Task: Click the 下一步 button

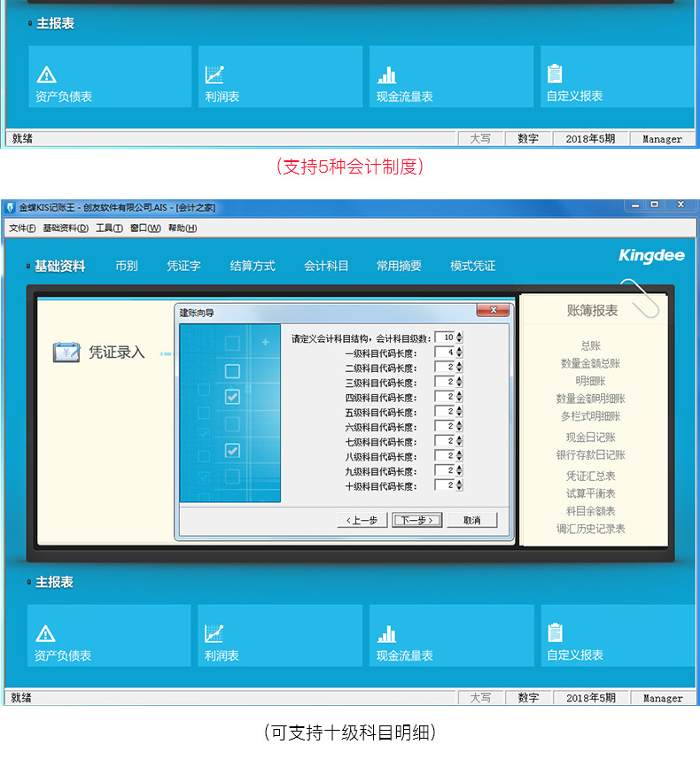Action: 417,520
